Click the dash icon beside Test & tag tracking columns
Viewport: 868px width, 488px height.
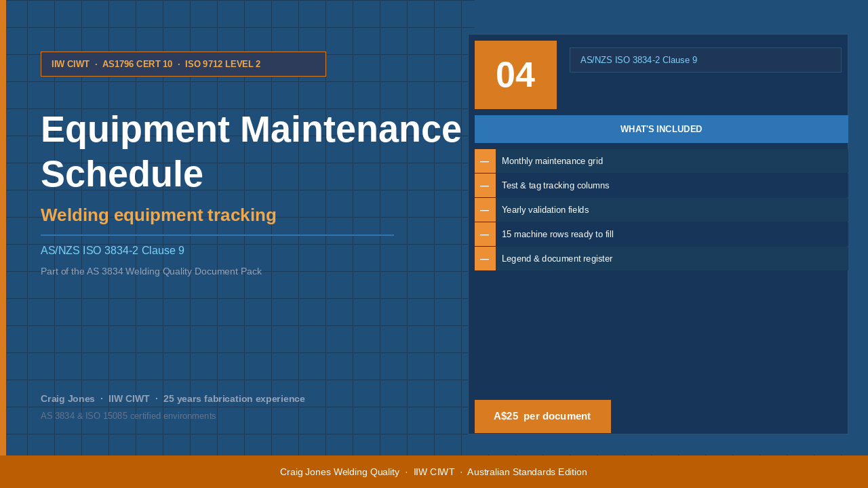click(x=485, y=186)
